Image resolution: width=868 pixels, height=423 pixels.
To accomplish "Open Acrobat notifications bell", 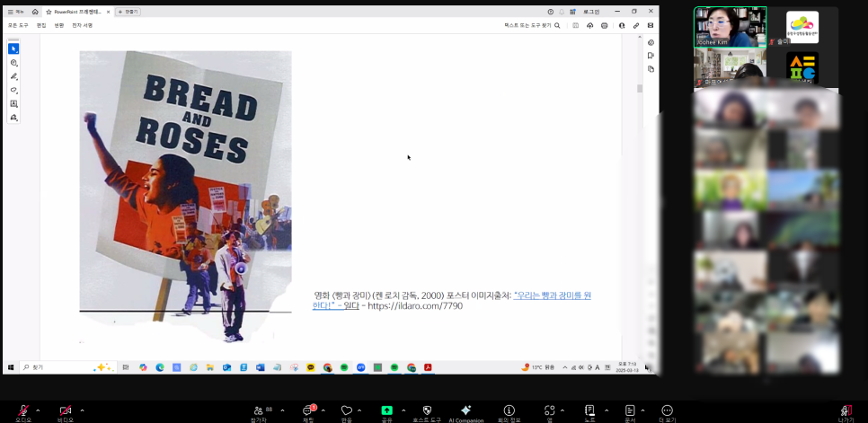I will tap(562, 12).
